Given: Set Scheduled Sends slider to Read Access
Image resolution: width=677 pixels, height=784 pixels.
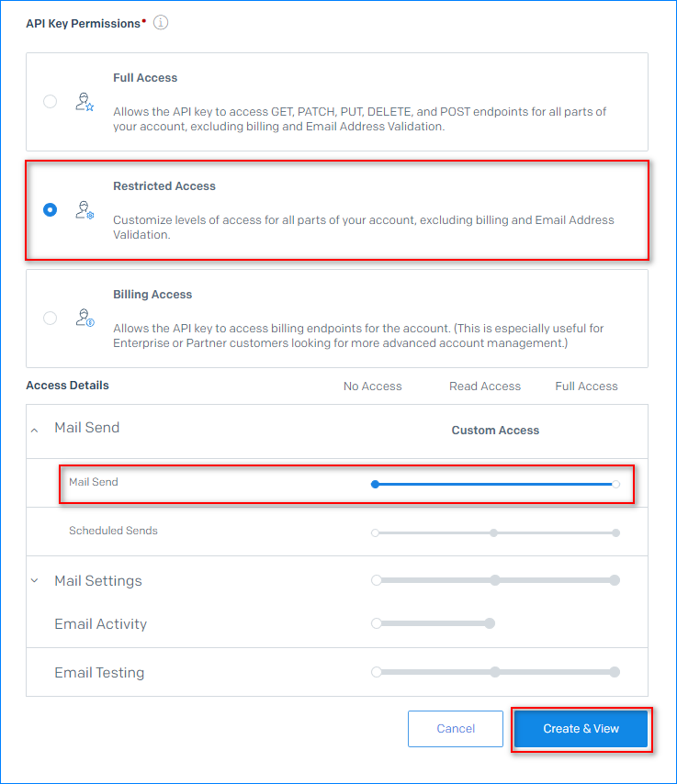Looking at the screenshot, I should pyautogui.click(x=494, y=533).
